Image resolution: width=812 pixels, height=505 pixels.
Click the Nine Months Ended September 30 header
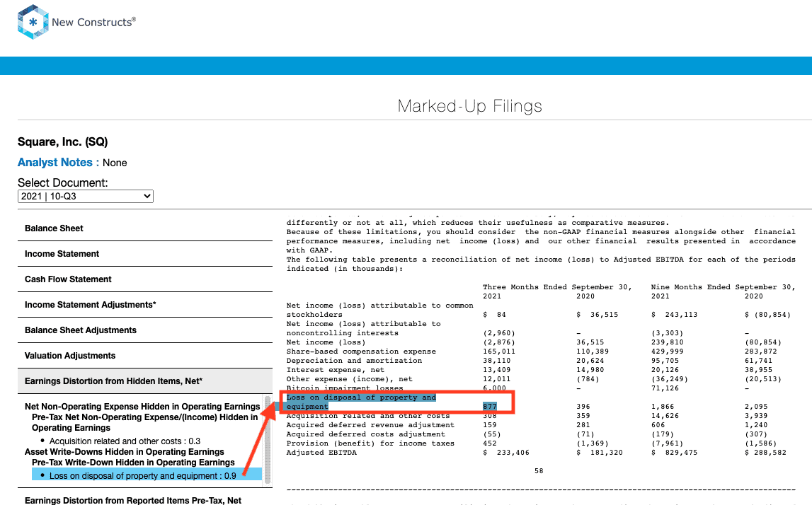(x=724, y=287)
